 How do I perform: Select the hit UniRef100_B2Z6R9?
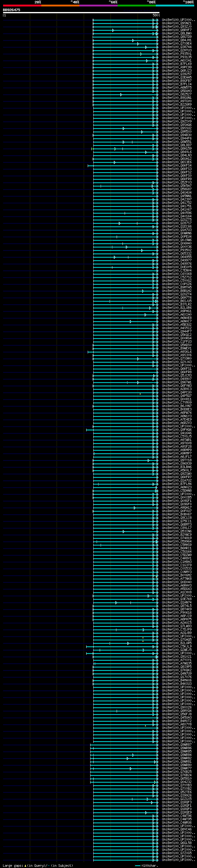pos(177,105)
